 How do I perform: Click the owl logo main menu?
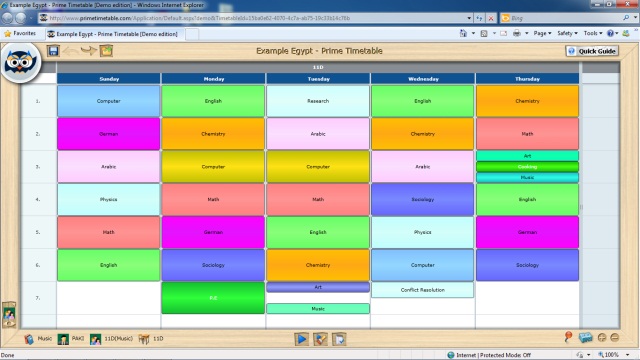(20, 62)
